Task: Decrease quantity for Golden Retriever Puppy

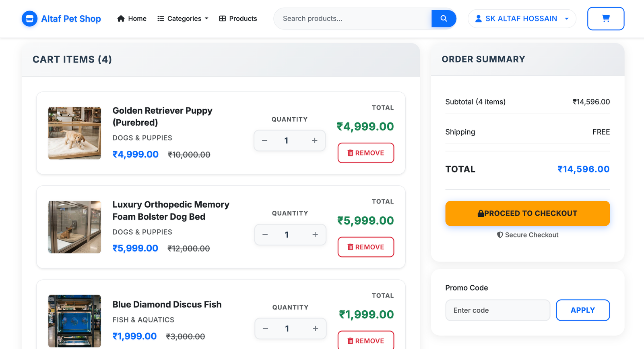Action: 264,141
